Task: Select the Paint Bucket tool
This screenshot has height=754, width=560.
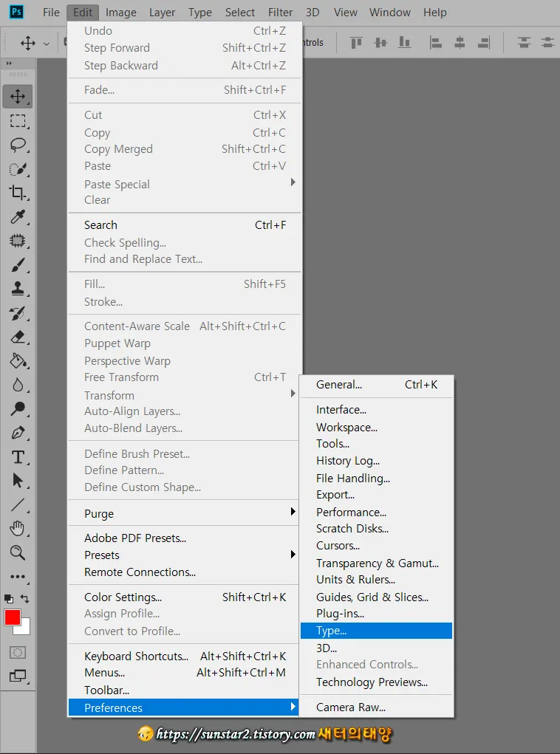Action: coord(18,360)
